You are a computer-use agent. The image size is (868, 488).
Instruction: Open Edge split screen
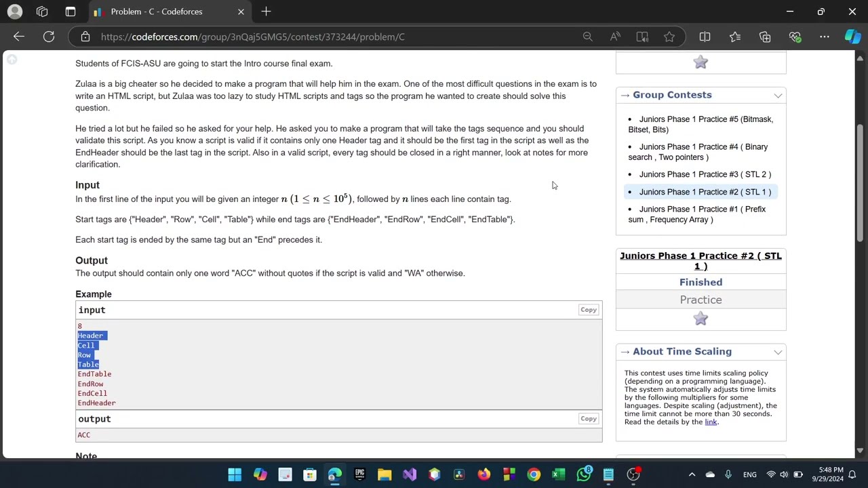click(705, 37)
